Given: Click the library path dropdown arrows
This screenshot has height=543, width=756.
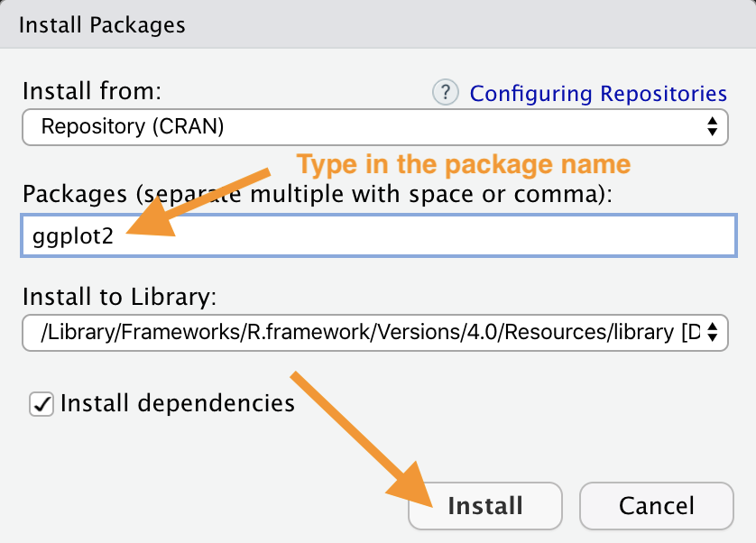Looking at the screenshot, I should point(713,332).
